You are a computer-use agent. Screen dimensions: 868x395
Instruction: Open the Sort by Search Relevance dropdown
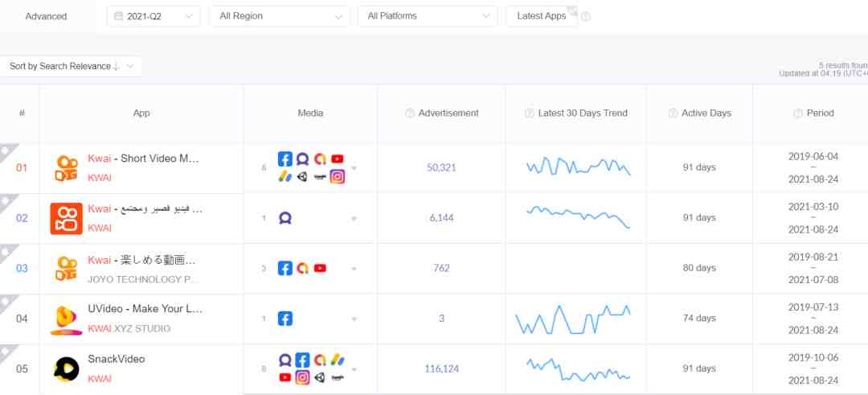(71, 67)
